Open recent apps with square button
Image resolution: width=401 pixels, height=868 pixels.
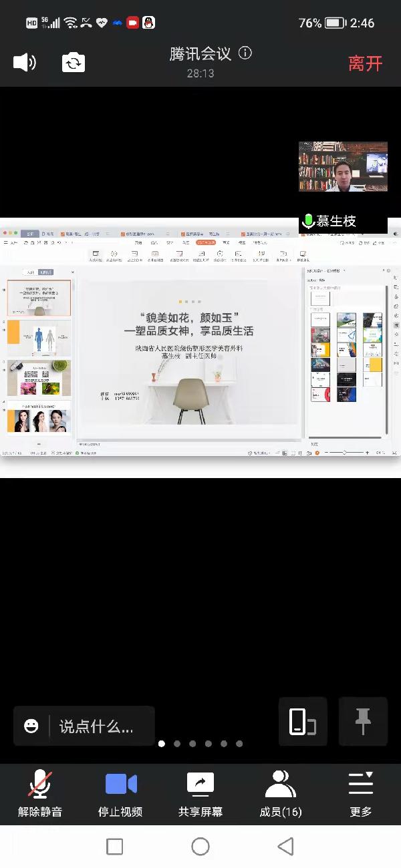coord(115,847)
